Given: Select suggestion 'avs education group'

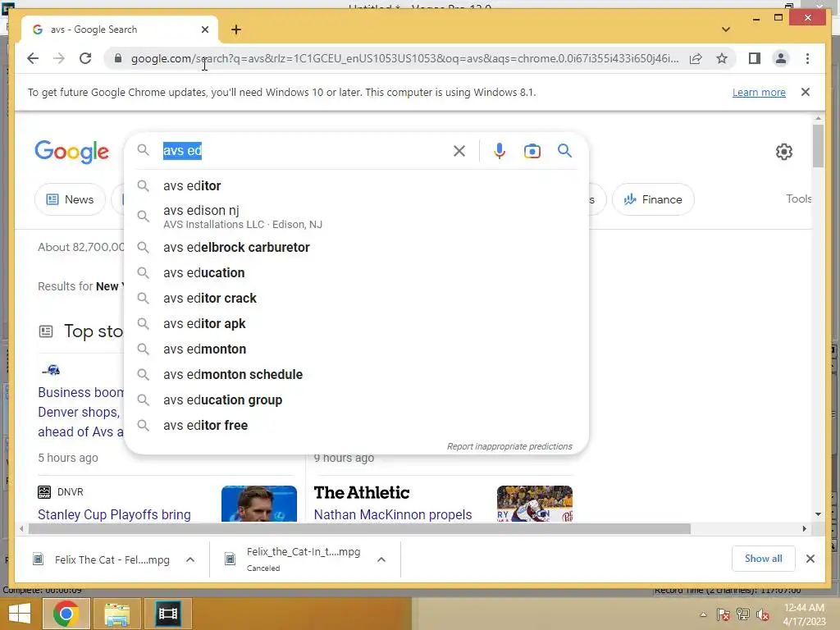Looking at the screenshot, I should point(356,400).
